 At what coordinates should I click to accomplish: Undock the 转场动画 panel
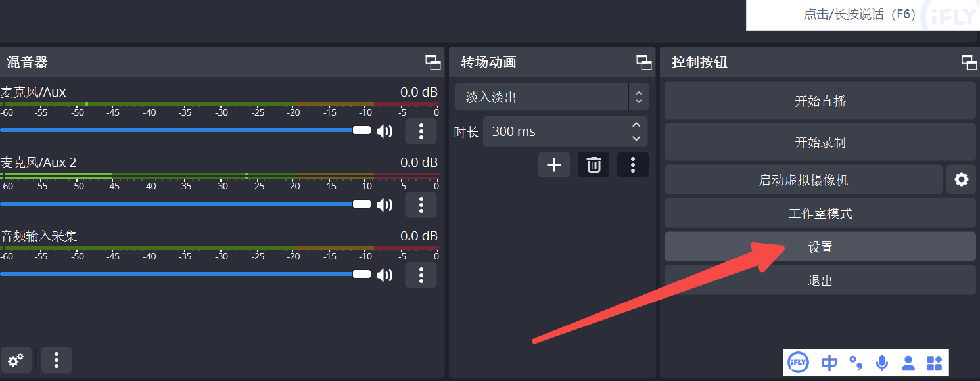644,62
